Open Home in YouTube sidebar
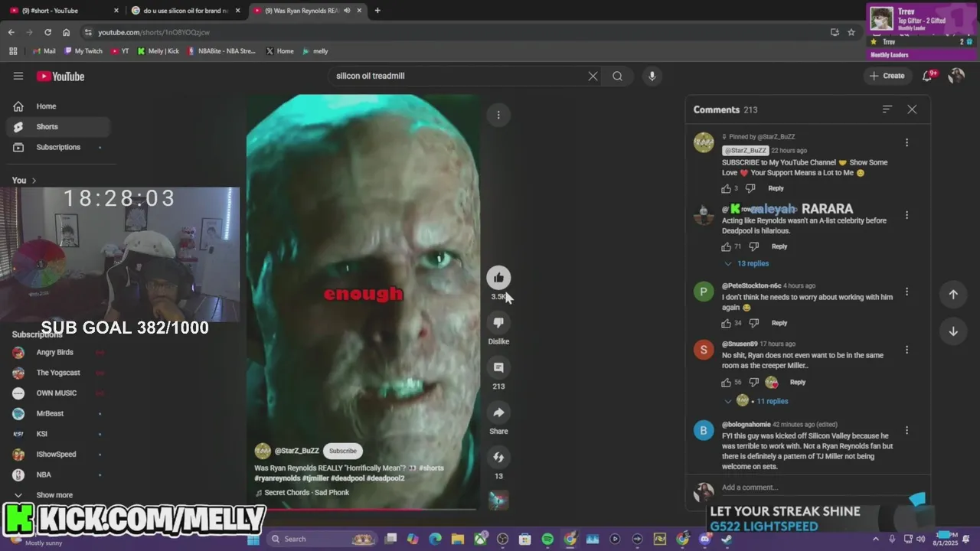 pyautogui.click(x=58, y=106)
